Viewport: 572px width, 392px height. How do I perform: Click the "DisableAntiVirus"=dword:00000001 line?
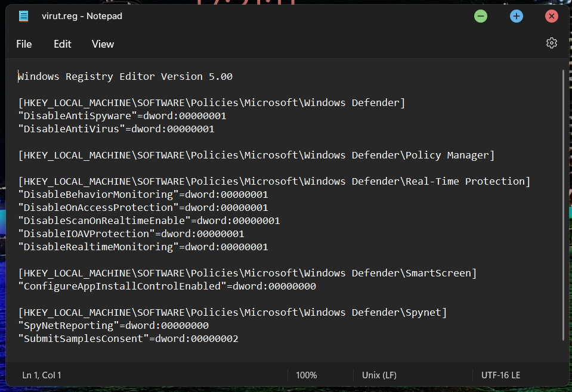click(116, 129)
